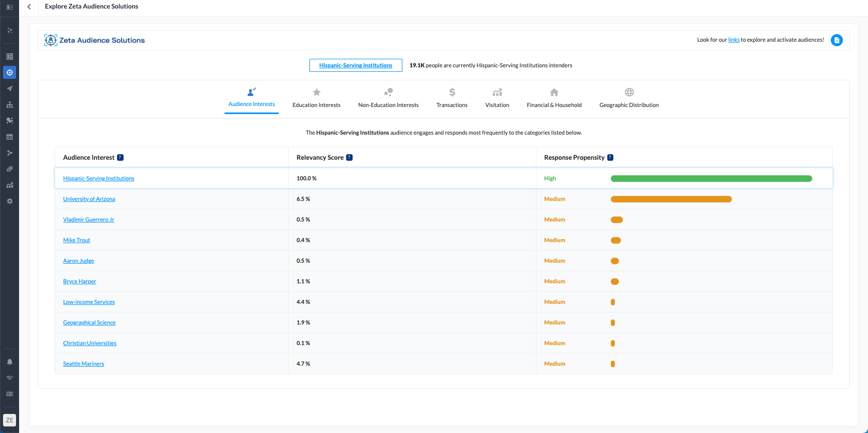Toggle the sidebar panel icon at top left

pos(10,7)
